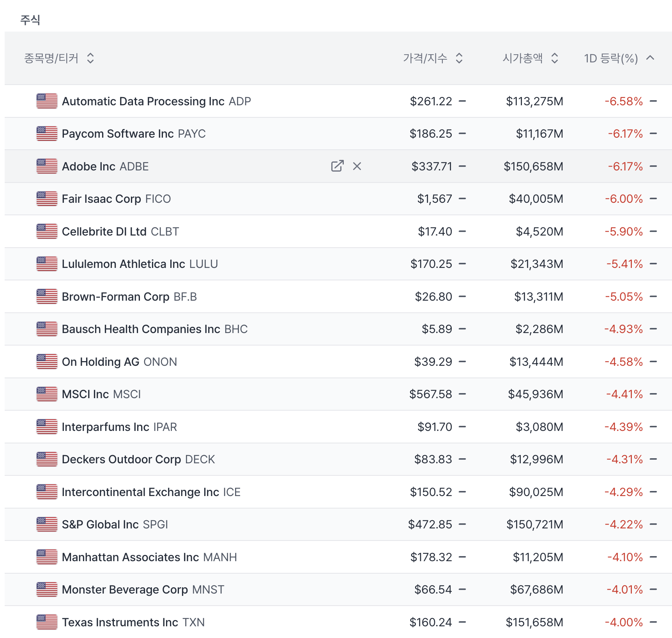Open the Cellebrite DI Ltd stock row
Screen dimensions: 672x638
click(120, 232)
